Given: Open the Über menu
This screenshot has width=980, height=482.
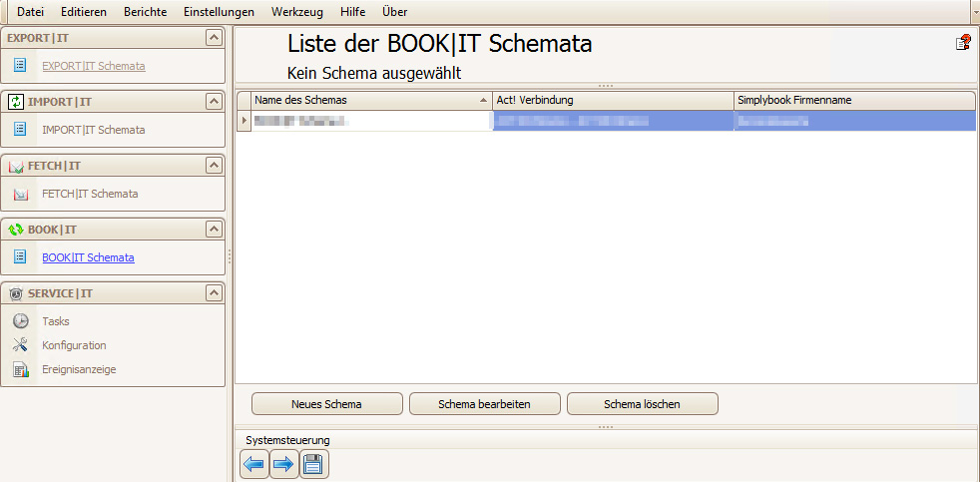Looking at the screenshot, I should [x=394, y=12].
